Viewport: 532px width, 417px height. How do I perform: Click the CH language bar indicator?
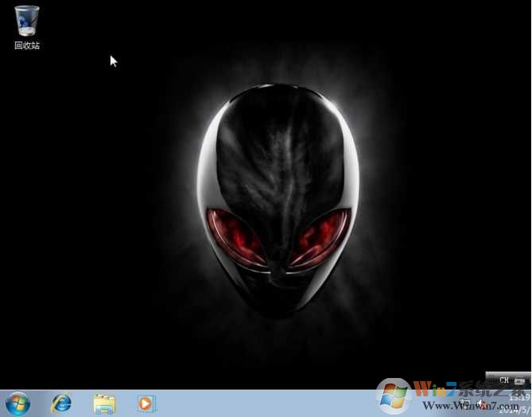[504, 380]
